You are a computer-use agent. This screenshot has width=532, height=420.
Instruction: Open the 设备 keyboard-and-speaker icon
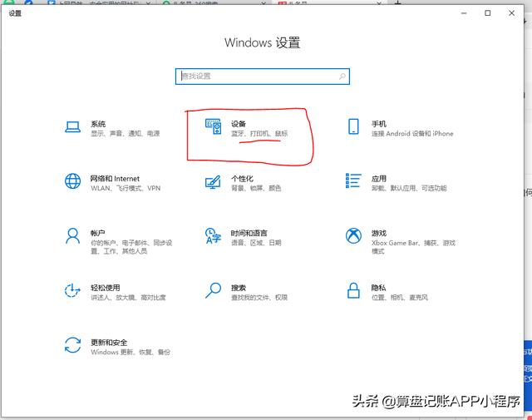(x=213, y=126)
